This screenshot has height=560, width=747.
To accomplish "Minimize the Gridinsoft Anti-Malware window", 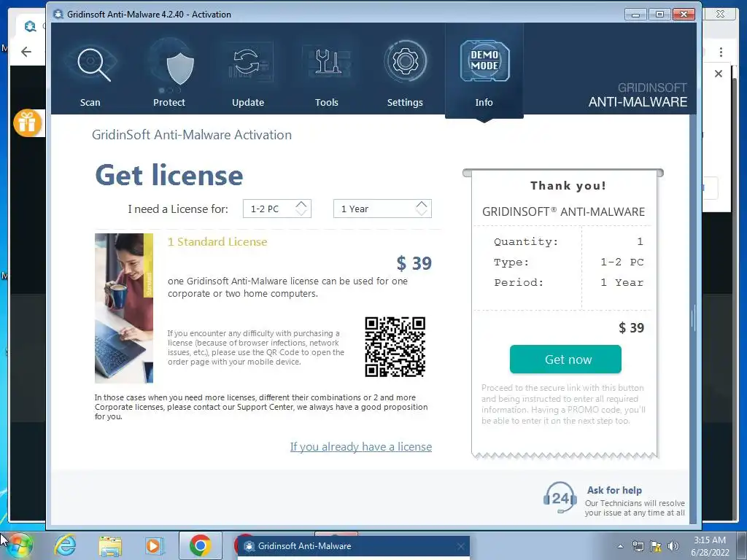I will (635, 15).
